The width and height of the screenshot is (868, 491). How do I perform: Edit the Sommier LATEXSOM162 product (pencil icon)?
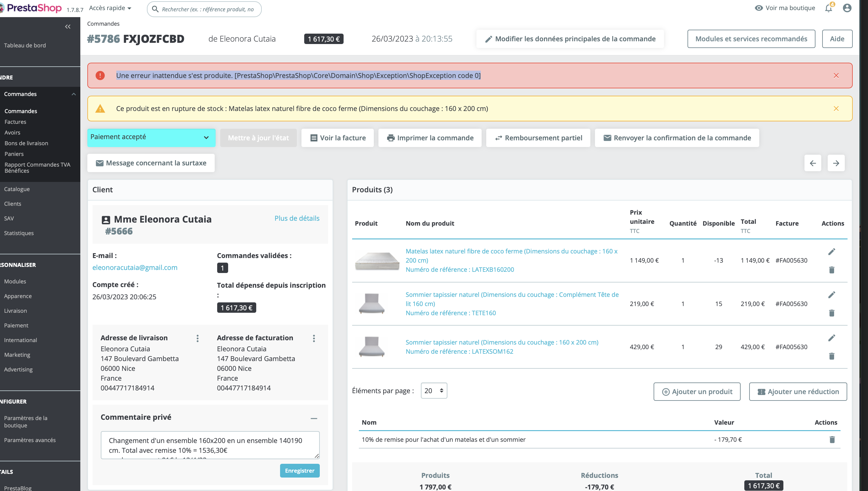click(x=832, y=338)
